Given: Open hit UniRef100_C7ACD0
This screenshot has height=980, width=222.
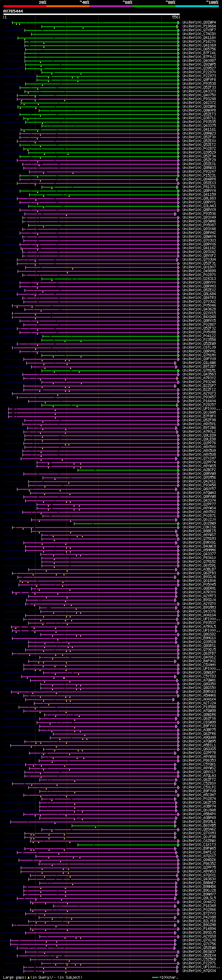Looking at the screenshot, I should pos(199,34).
